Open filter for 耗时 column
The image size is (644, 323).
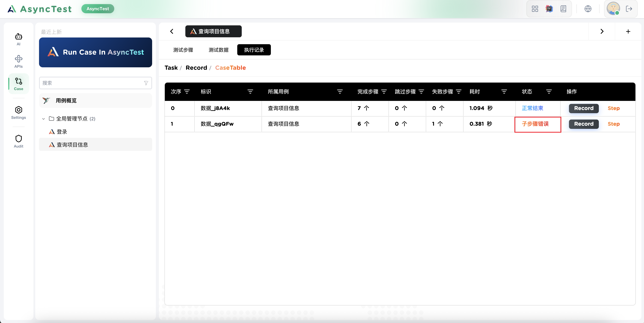504,92
